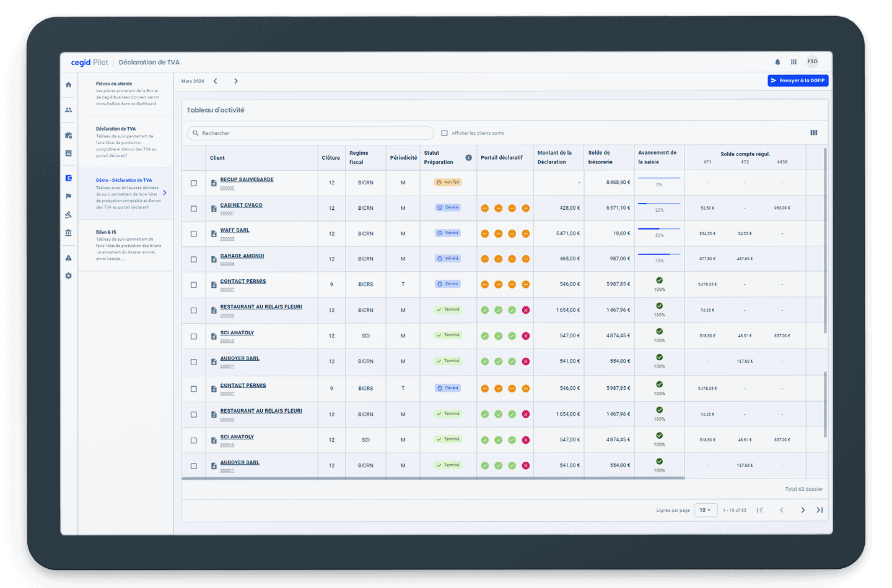This screenshot has width=892, height=588.
Task: Tick the WAFF SARL row checkbox
Action: pyautogui.click(x=194, y=234)
